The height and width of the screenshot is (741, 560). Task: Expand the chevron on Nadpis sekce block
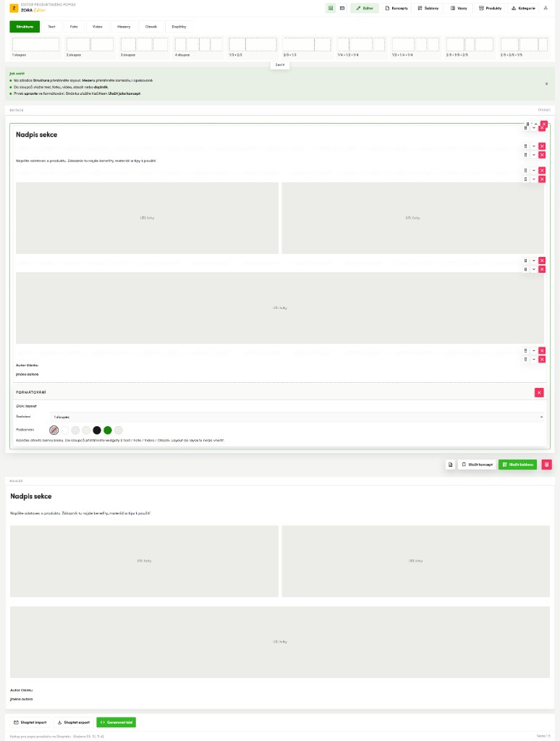click(x=533, y=127)
